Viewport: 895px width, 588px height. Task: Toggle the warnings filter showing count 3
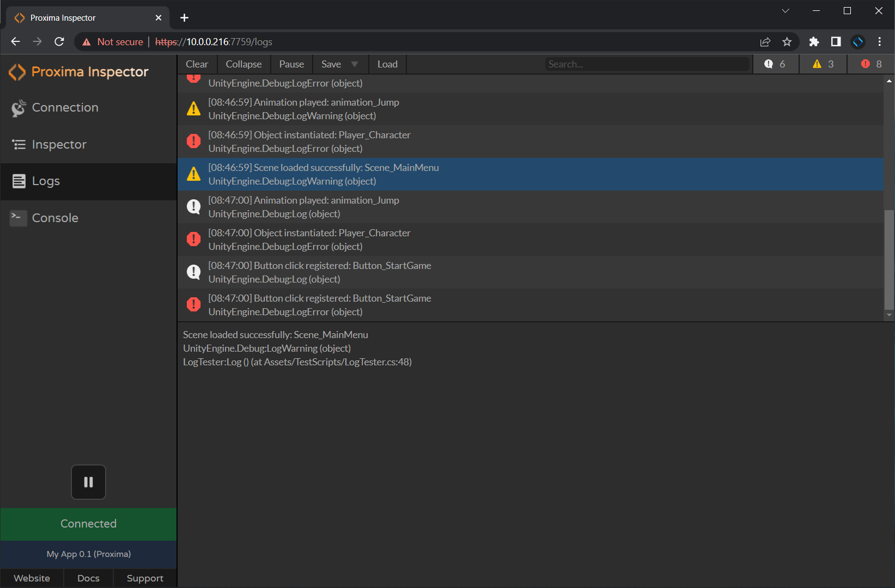(823, 64)
